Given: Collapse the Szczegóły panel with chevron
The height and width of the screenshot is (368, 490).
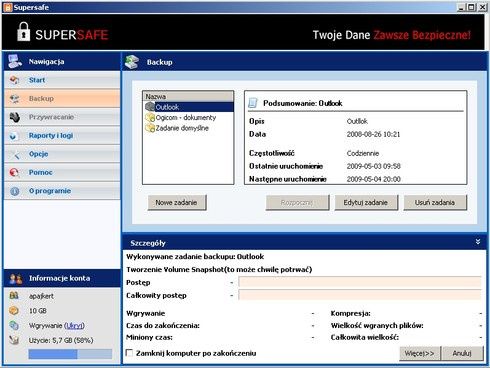Looking at the screenshot, I should [478, 242].
